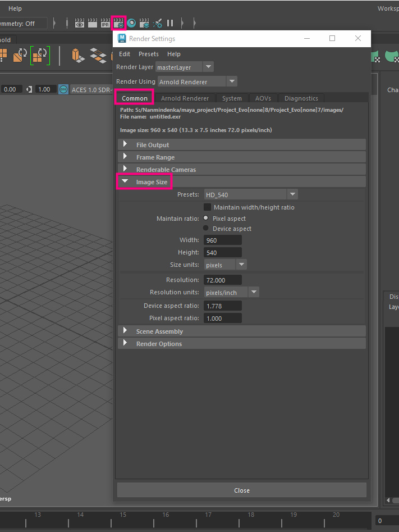Click the orange extruded box shelf icon

pos(78,55)
